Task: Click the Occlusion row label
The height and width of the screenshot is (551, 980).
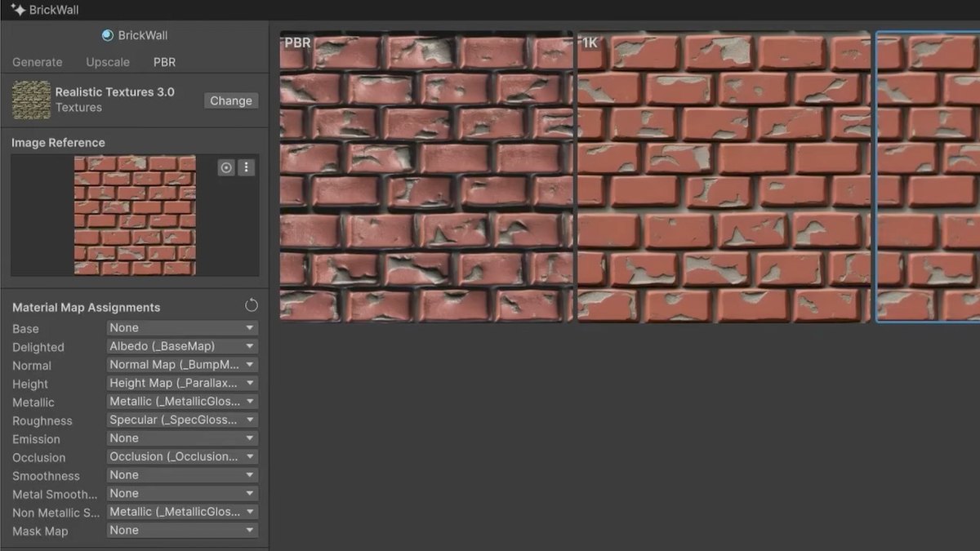Action: 38,457
